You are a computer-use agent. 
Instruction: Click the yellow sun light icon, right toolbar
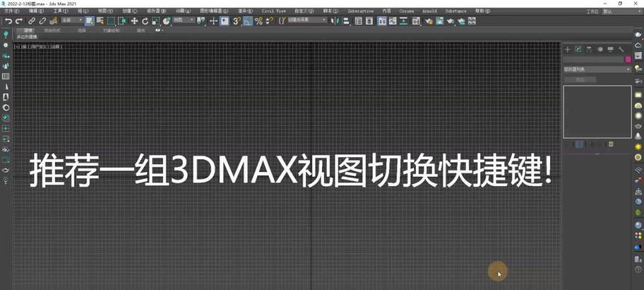638,146
